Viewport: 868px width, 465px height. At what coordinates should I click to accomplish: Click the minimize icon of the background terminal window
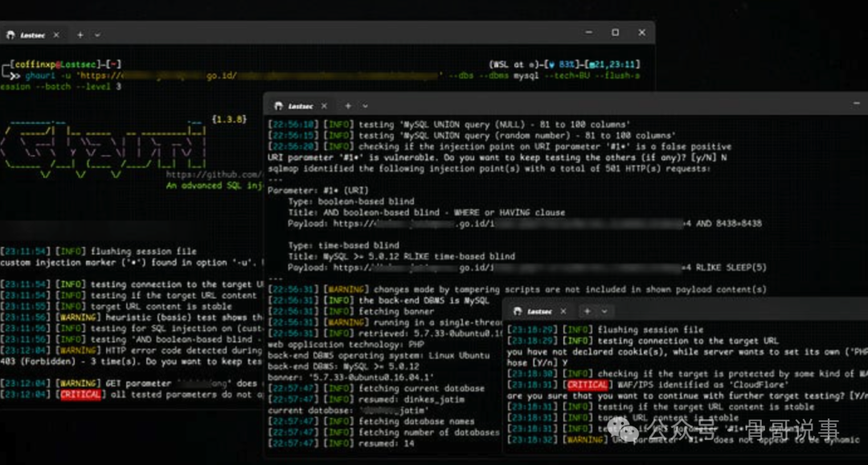[x=588, y=31]
